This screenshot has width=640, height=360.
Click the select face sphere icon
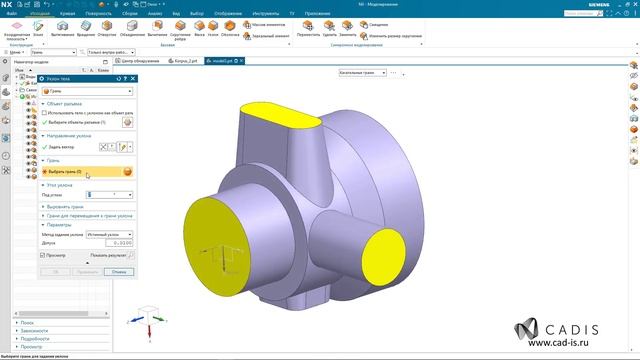point(127,172)
